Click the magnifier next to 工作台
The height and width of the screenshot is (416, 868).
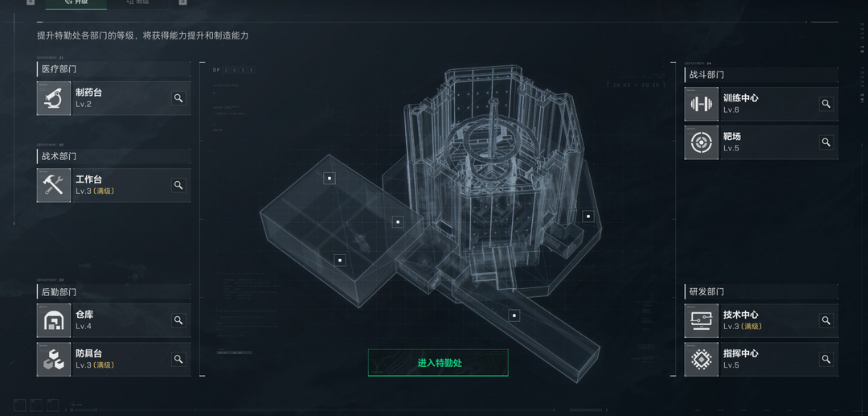coord(178,185)
